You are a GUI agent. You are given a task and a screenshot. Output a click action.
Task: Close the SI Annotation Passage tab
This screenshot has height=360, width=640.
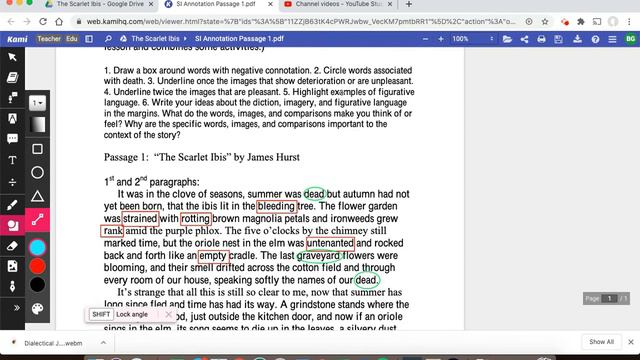(x=270, y=4)
